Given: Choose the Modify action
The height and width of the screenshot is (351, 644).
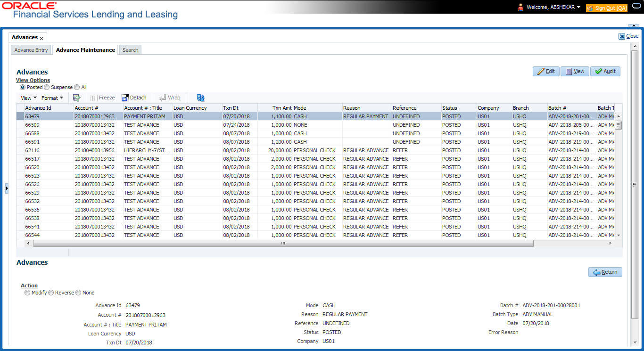Looking at the screenshot, I should [27, 293].
